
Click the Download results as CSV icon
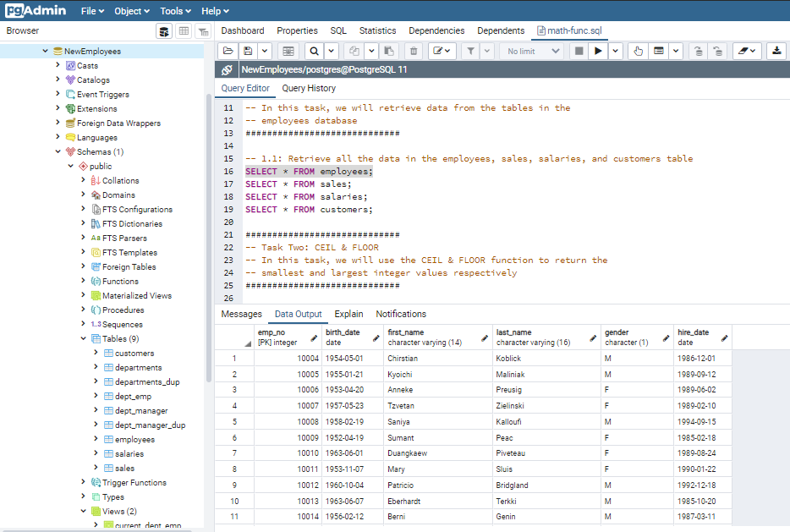(x=776, y=51)
